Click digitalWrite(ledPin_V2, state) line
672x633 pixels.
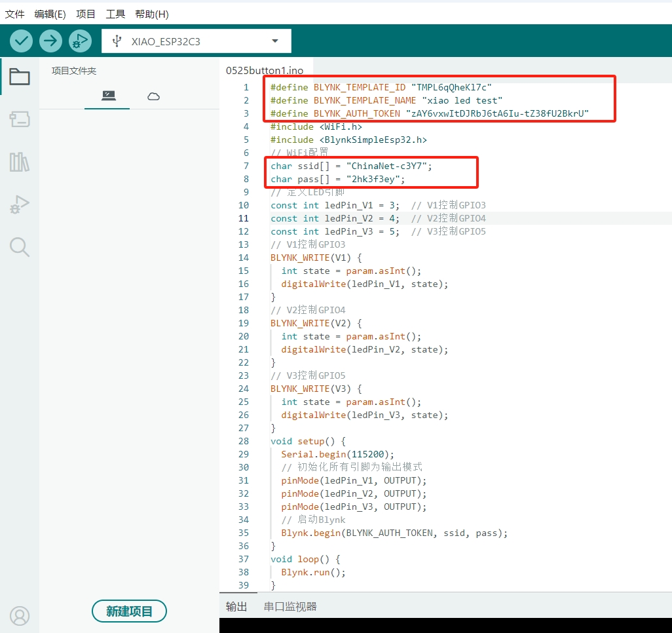[x=365, y=349]
